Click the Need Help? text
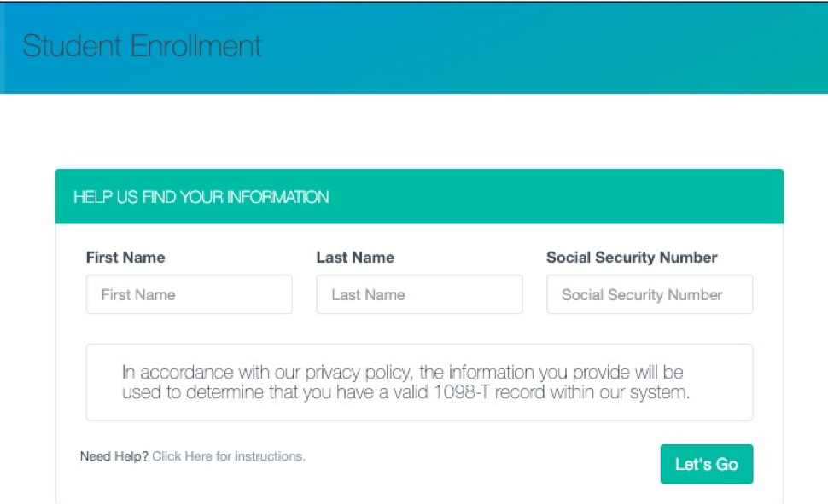The image size is (828, 504). tap(114, 456)
